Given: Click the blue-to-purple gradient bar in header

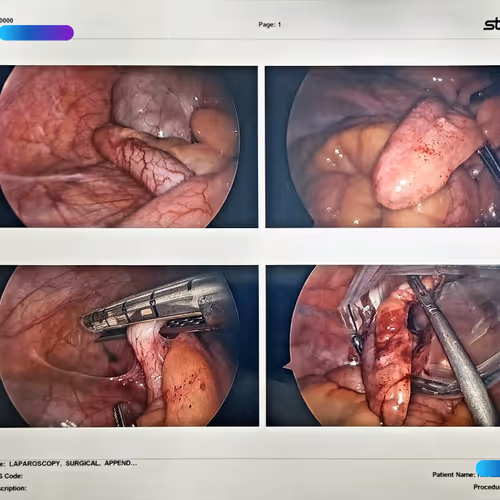Looking at the screenshot, I should (x=36, y=33).
